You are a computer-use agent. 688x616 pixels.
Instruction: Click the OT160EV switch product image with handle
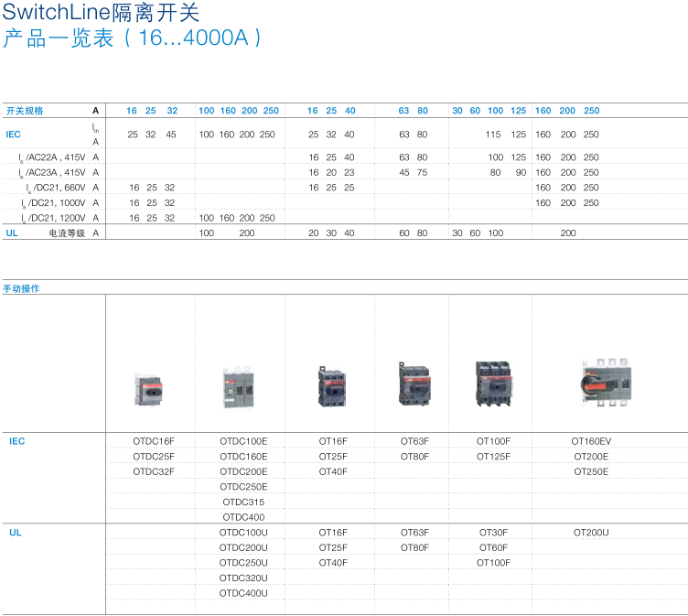[606, 382]
